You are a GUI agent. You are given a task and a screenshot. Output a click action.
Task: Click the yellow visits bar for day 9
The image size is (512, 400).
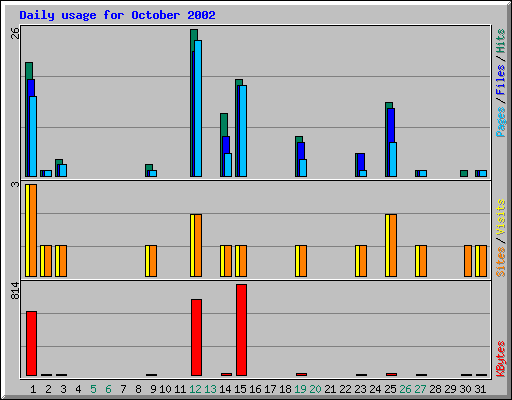click(x=147, y=261)
